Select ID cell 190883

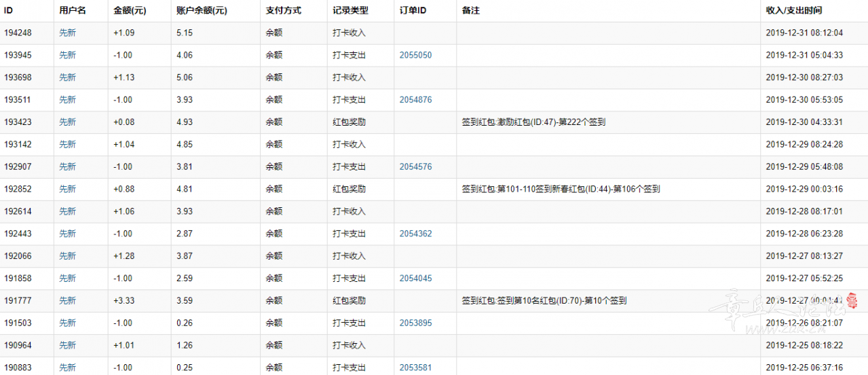pyautogui.click(x=18, y=368)
